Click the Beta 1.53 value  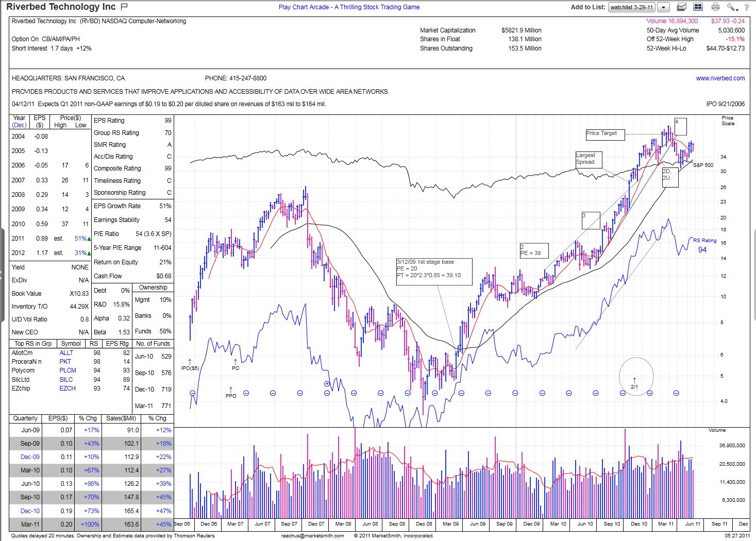coord(124,332)
